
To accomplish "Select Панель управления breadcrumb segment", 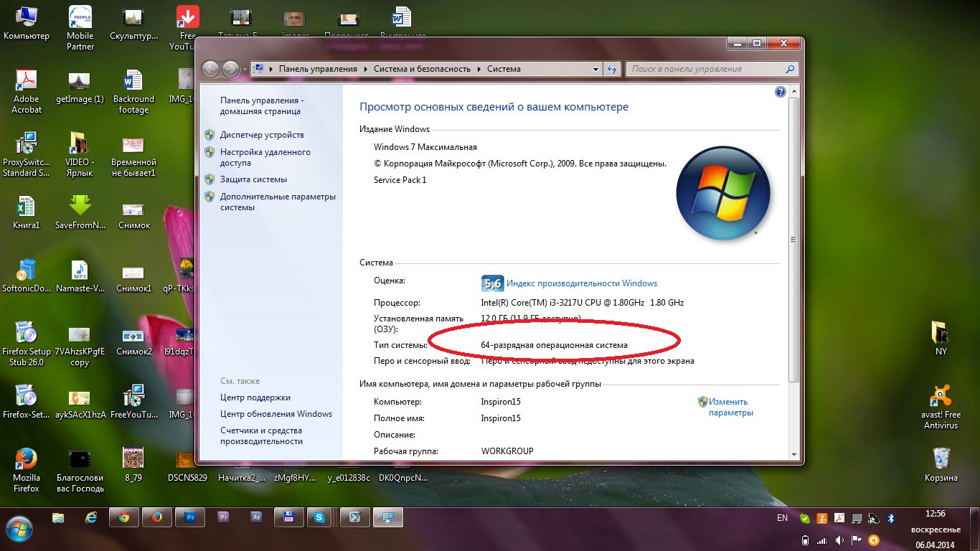I will coord(318,69).
